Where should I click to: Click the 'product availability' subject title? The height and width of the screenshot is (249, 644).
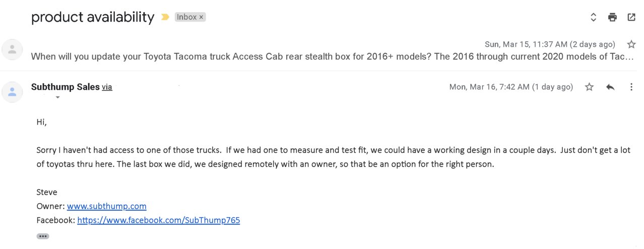coord(93,17)
